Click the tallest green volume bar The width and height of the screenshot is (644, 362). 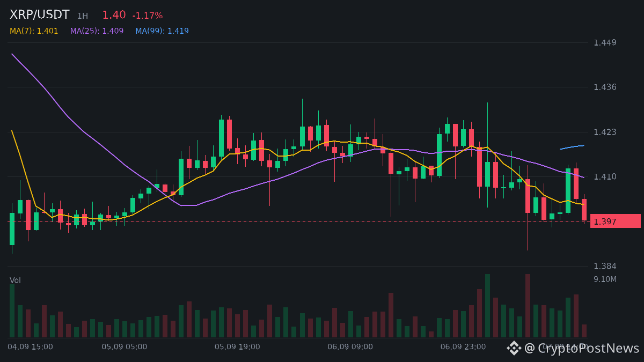tap(487, 306)
